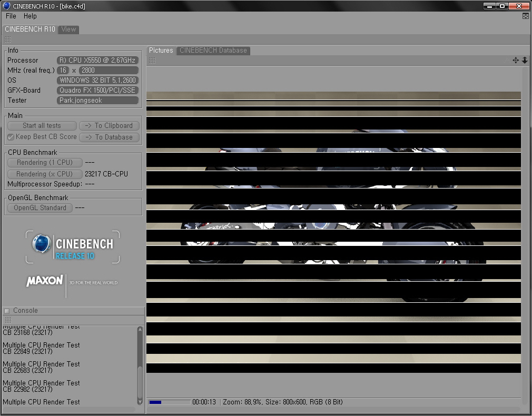
Task: Click the console vertical scrollbar track
Action: point(140,365)
